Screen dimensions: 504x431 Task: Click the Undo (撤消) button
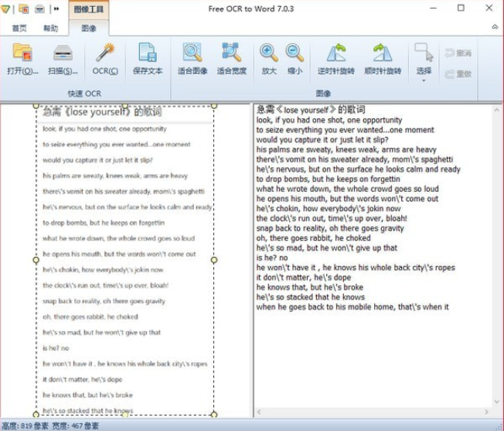458,53
